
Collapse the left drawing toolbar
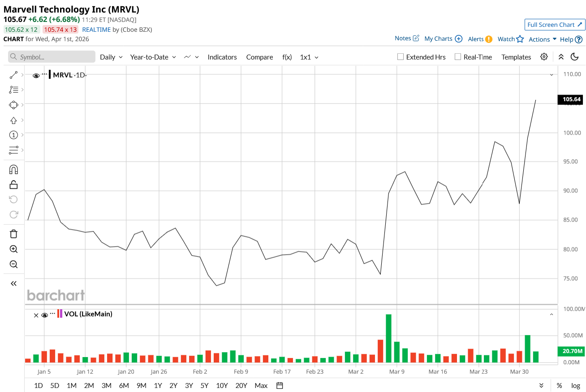point(13,283)
